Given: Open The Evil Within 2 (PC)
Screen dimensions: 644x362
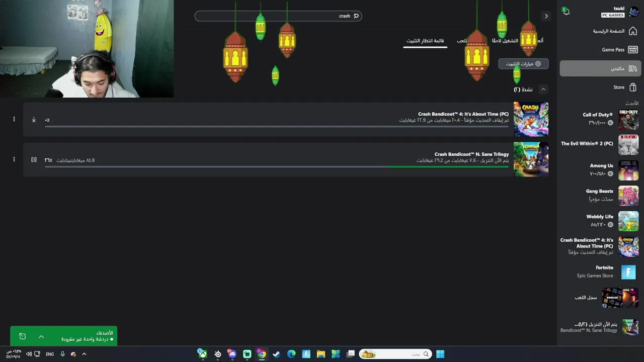Looking at the screenshot, I should click(600, 145).
